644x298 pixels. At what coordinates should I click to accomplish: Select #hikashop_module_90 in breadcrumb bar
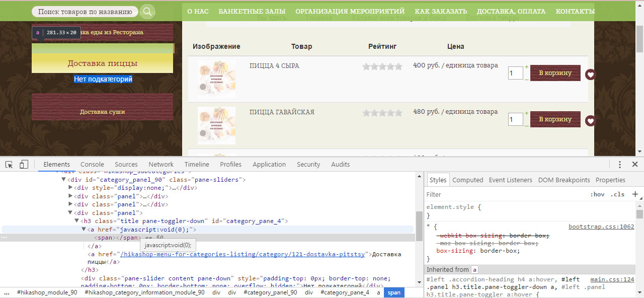click(x=47, y=292)
